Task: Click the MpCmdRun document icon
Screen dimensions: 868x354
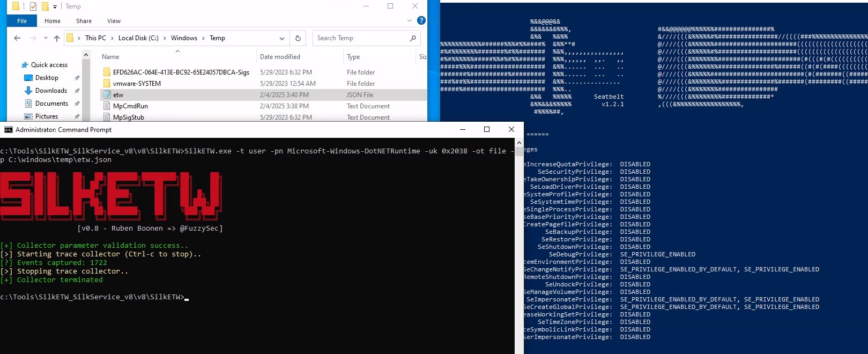Action: [x=107, y=106]
